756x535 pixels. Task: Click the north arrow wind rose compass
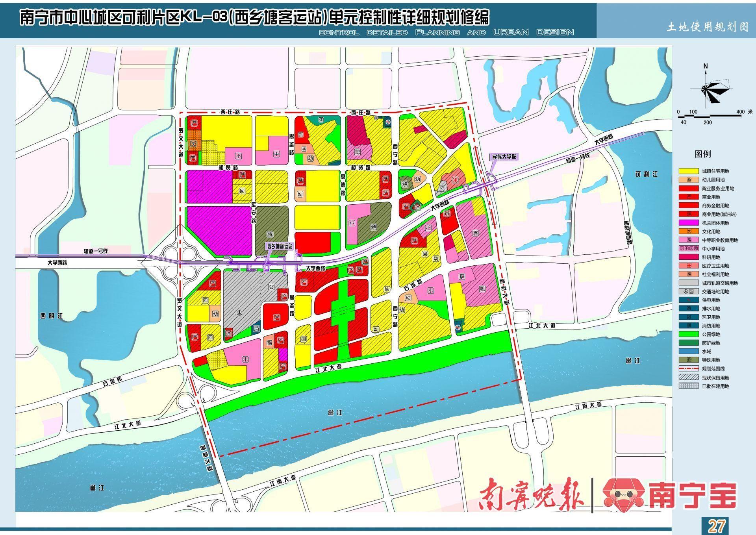click(712, 87)
